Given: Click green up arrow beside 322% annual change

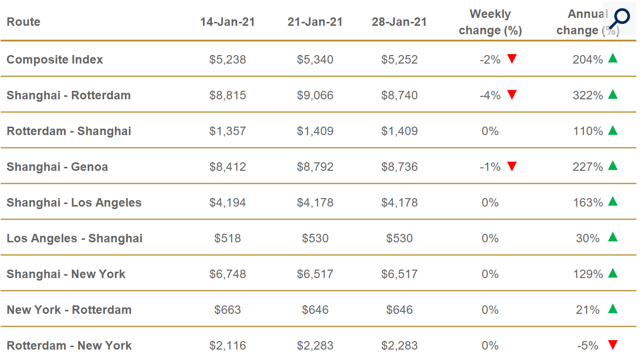Looking at the screenshot, I should point(613,94).
